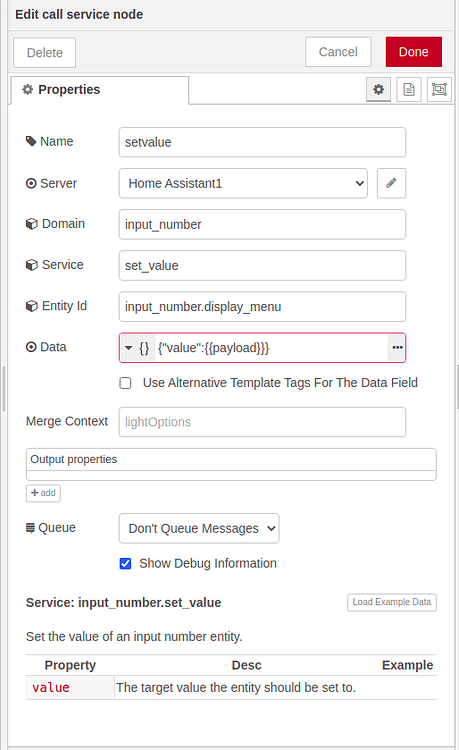459x750 pixels.
Task: Click the Name tag icon
Action: [x=31, y=142]
